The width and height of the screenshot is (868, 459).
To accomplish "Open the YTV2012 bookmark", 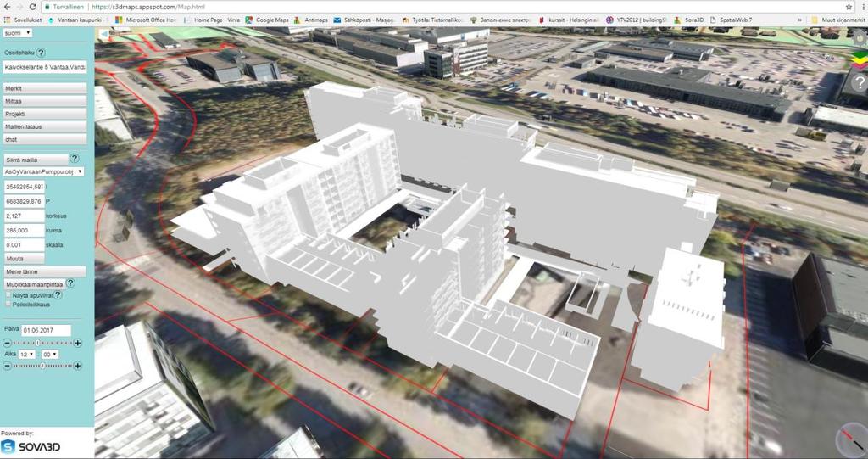I will [637, 20].
